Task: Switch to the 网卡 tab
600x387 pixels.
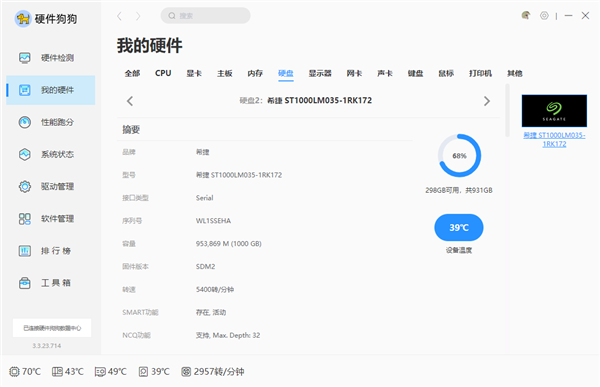Action: (354, 73)
